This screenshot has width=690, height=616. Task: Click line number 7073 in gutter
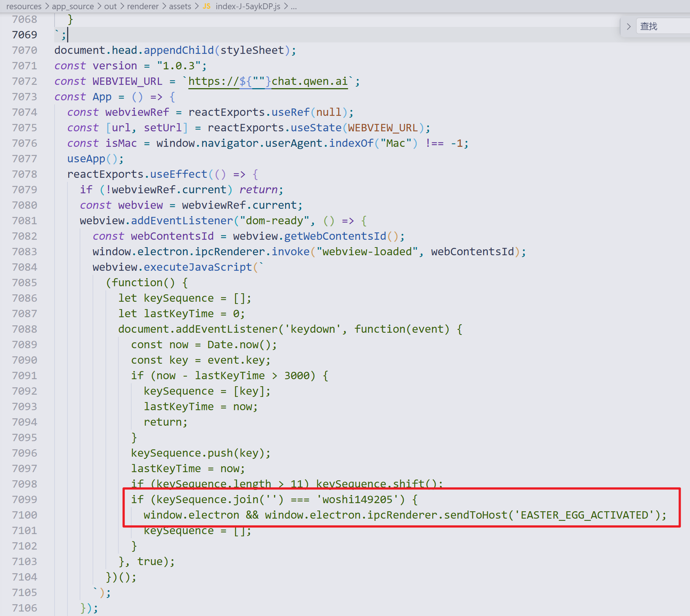24,97
